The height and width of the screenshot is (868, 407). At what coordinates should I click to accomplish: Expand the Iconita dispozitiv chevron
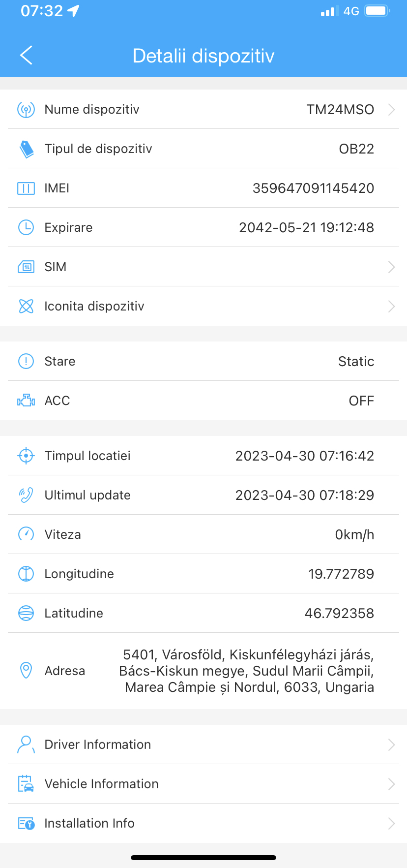tap(391, 306)
